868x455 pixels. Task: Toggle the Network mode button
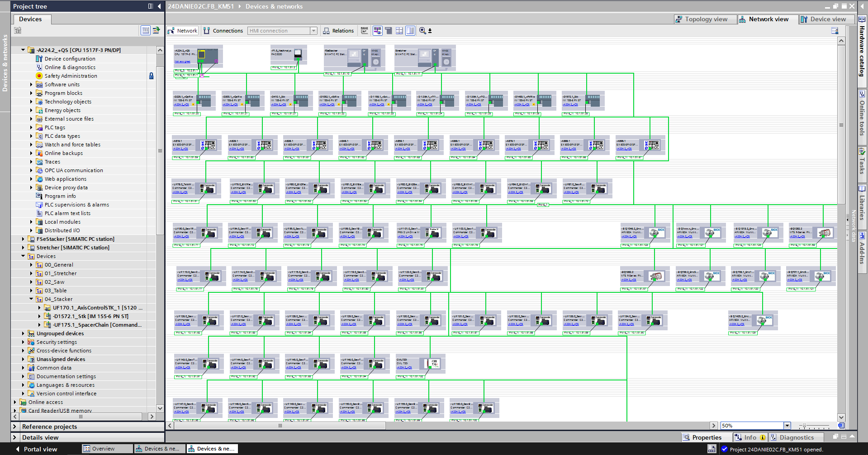coord(183,31)
